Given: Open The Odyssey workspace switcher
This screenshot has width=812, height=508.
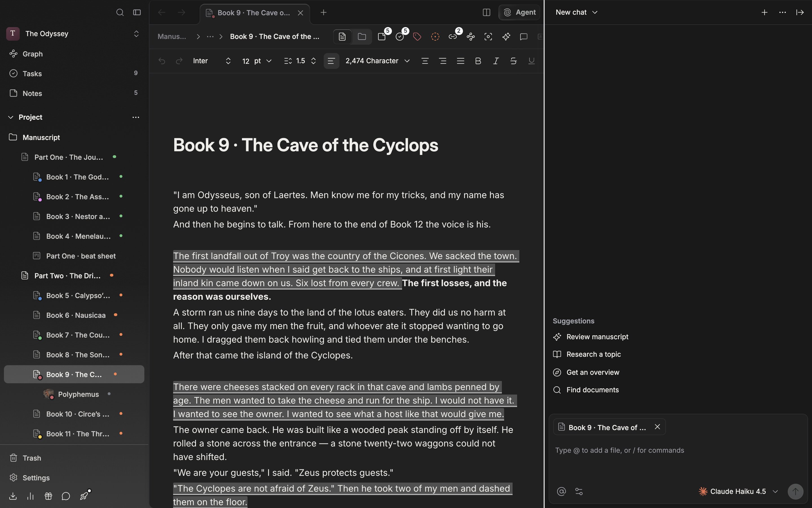Looking at the screenshot, I should (74, 34).
